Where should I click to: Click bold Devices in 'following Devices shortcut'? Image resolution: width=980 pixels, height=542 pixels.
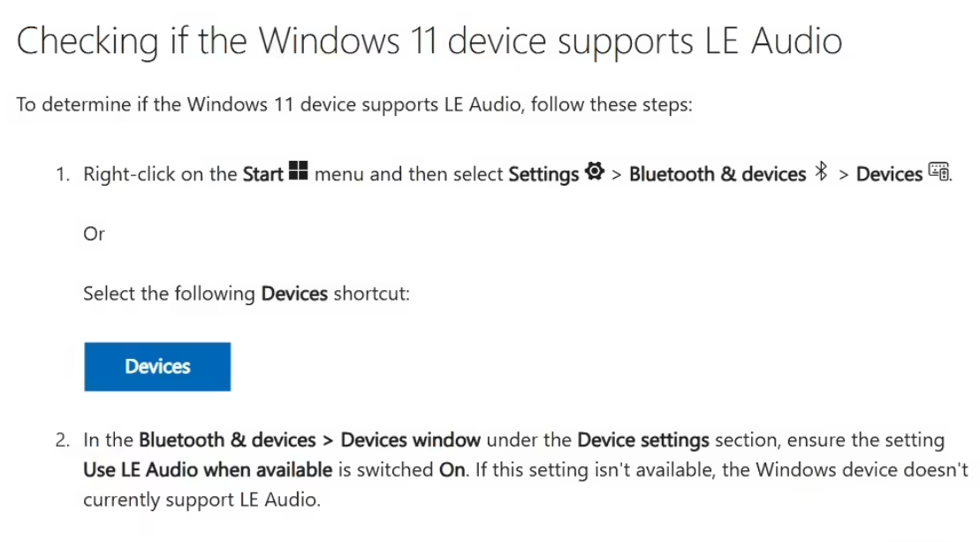coord(294,294)
